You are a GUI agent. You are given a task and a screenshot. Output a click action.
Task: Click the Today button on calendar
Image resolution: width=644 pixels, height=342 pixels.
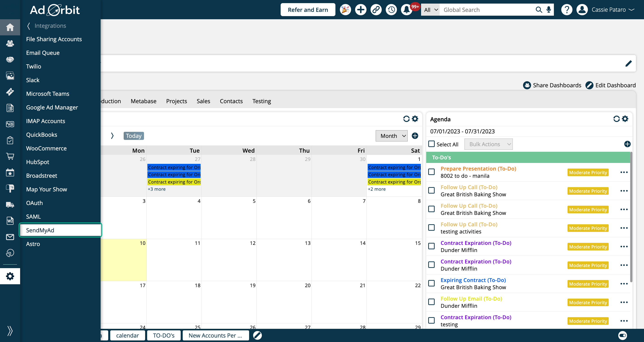click(x=133, y=136)
